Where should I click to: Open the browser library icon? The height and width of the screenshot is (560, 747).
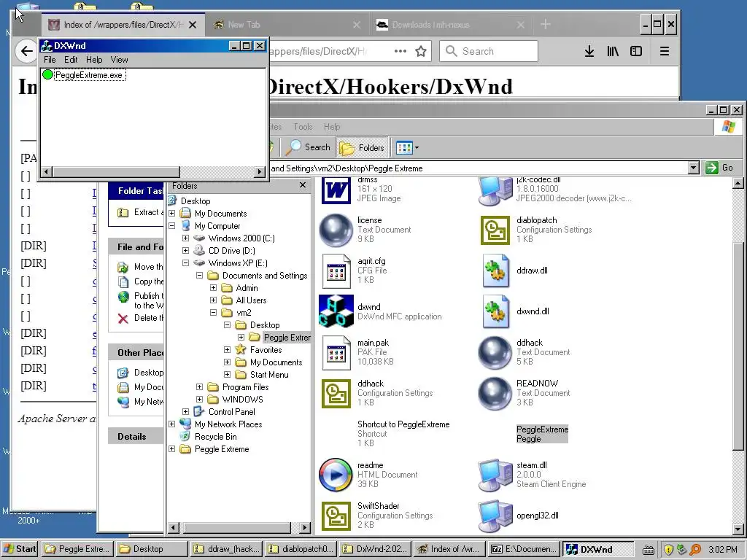[613, 51]
